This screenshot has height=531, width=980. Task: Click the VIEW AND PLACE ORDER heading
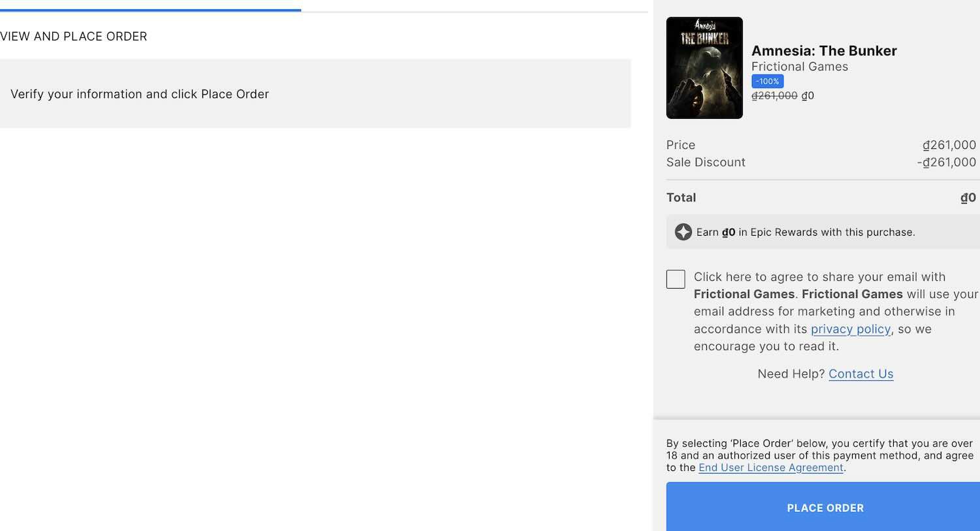point(74,37)
